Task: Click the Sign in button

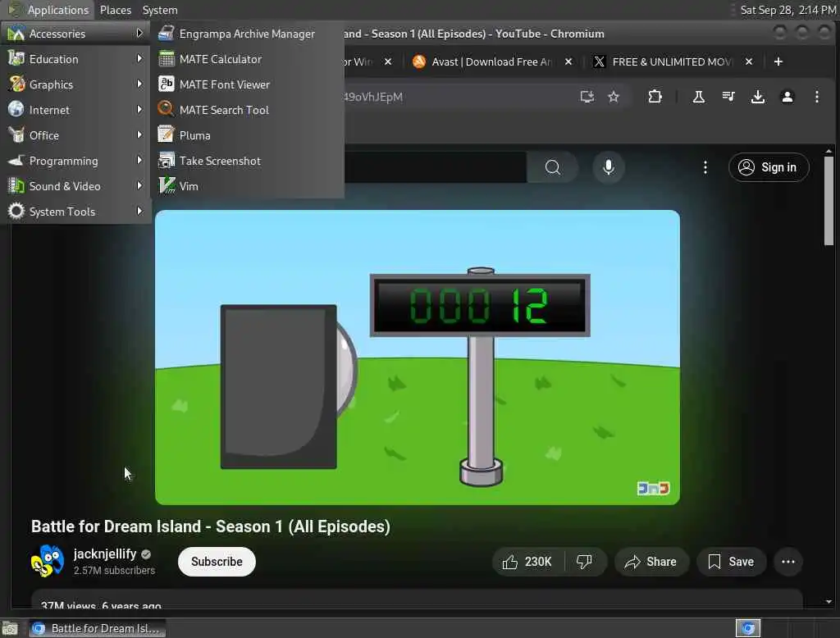Action: point(768,167)
